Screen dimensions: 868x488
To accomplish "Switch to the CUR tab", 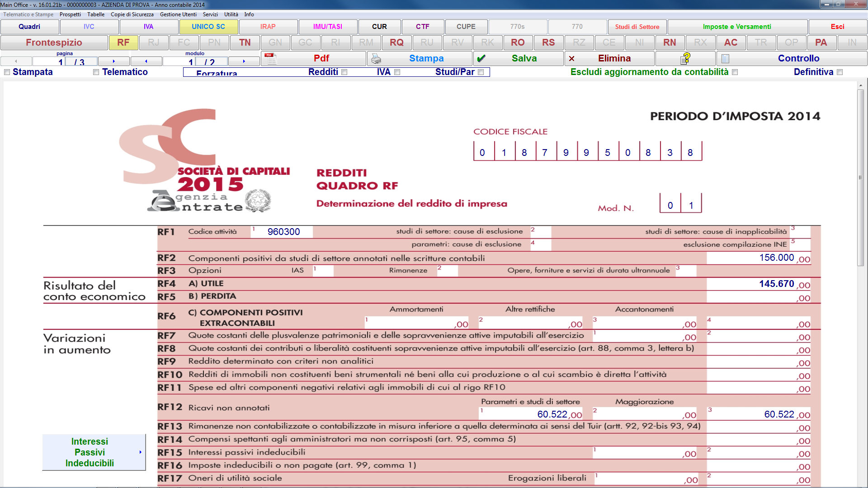I will tap(380, 27).
